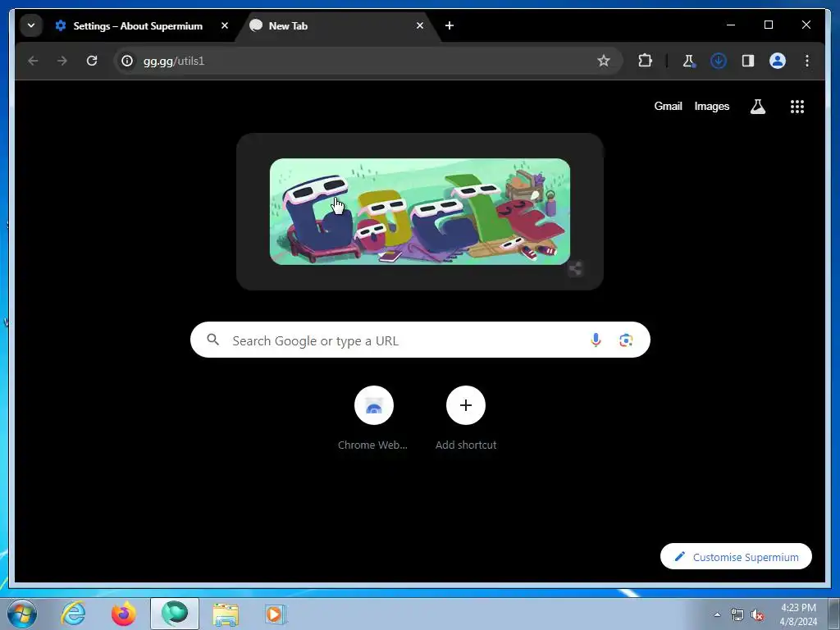This screenshot has height=630, width=840.
Task: Close the New Tab tab
Action: tap(420, 25)
